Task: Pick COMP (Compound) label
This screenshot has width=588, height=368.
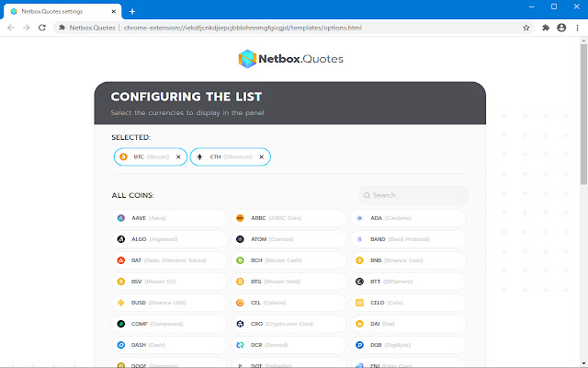Action: pos(157,324)
